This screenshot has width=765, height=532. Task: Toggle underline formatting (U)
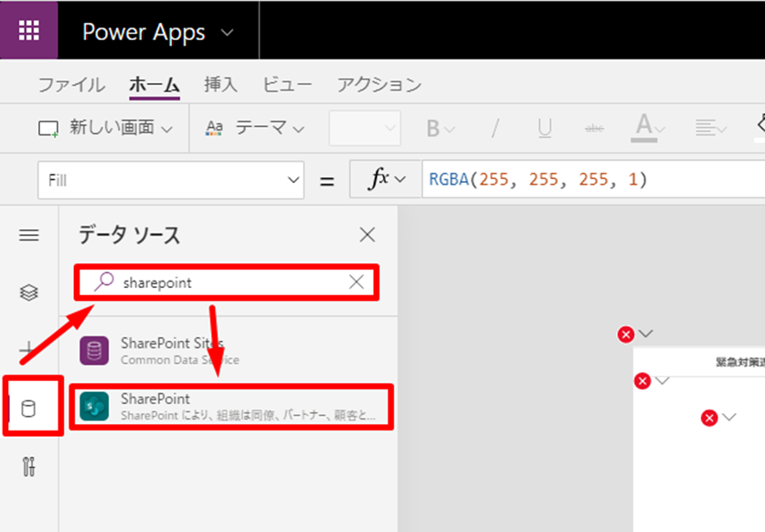(x=545, y=129)
